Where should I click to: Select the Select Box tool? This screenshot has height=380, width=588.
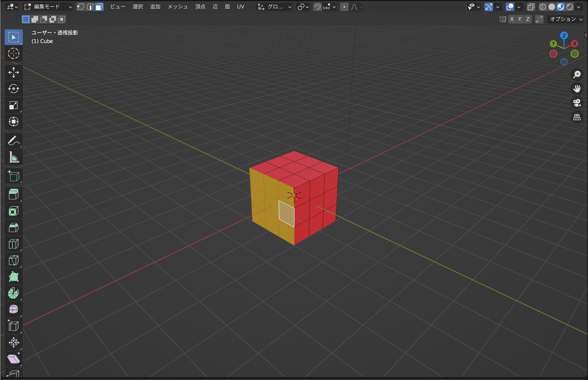14,37
